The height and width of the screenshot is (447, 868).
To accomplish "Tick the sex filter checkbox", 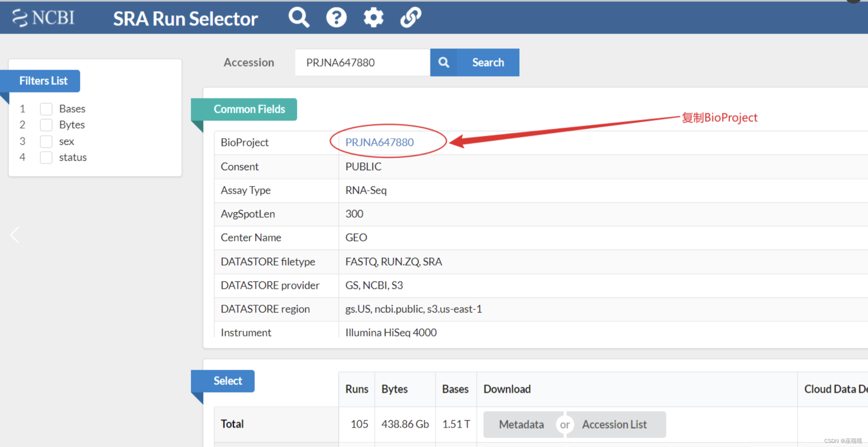I will pyautogui.click(x=46, y=141).
